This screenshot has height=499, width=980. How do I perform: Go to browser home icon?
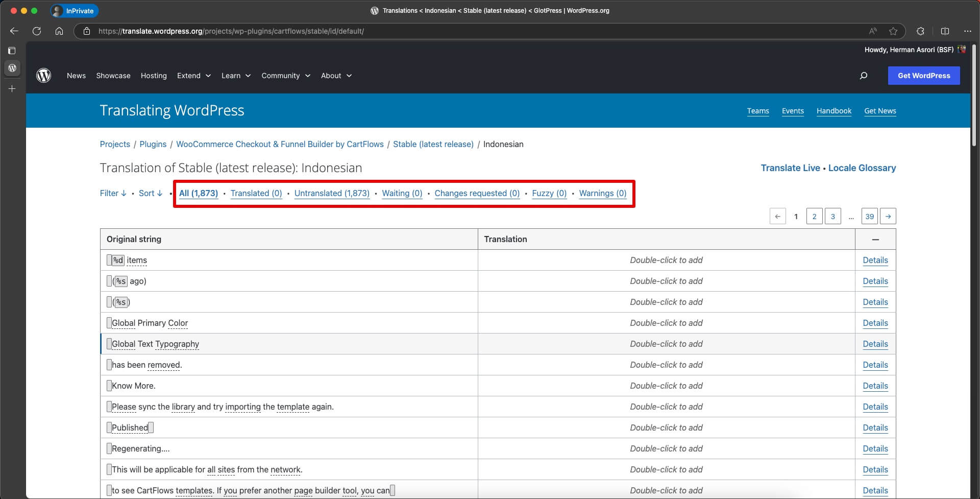pyautogui.click(x=59, y=31)
